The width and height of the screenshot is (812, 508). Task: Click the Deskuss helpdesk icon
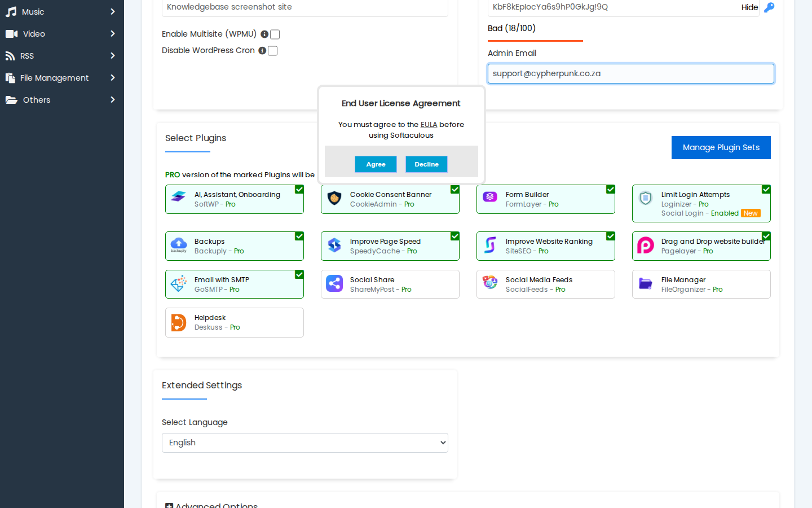click(179, 322)
